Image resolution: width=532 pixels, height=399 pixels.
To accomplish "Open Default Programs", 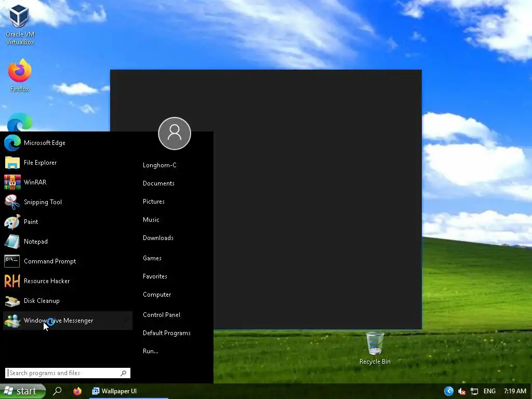I will coord(166,333).
